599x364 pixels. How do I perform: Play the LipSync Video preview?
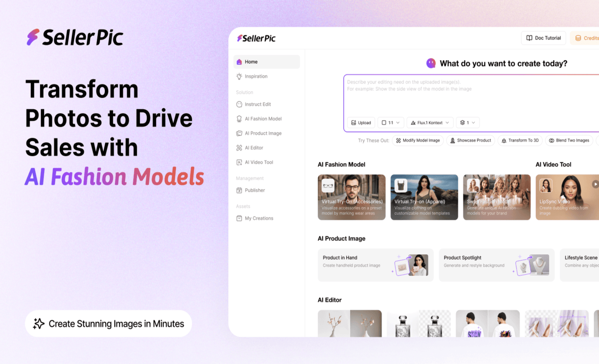pyautogui.click(x=595, y=184)
